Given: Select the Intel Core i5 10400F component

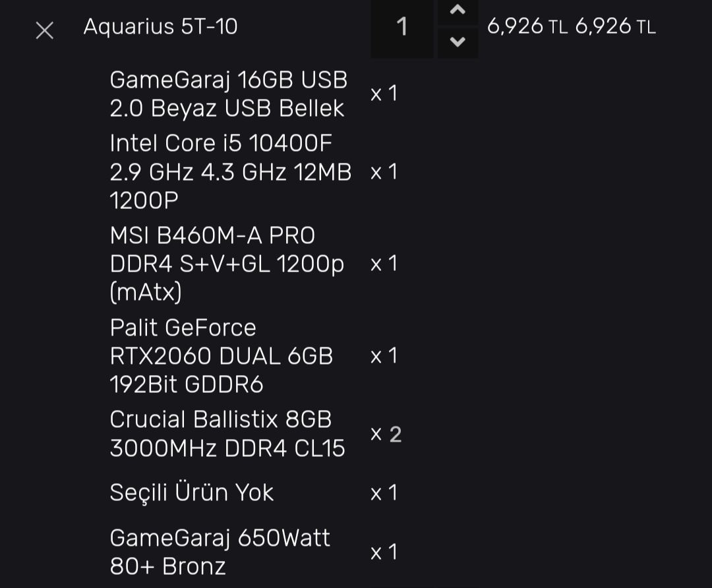Looking at the screenshot, I should (x=230, y=171).
